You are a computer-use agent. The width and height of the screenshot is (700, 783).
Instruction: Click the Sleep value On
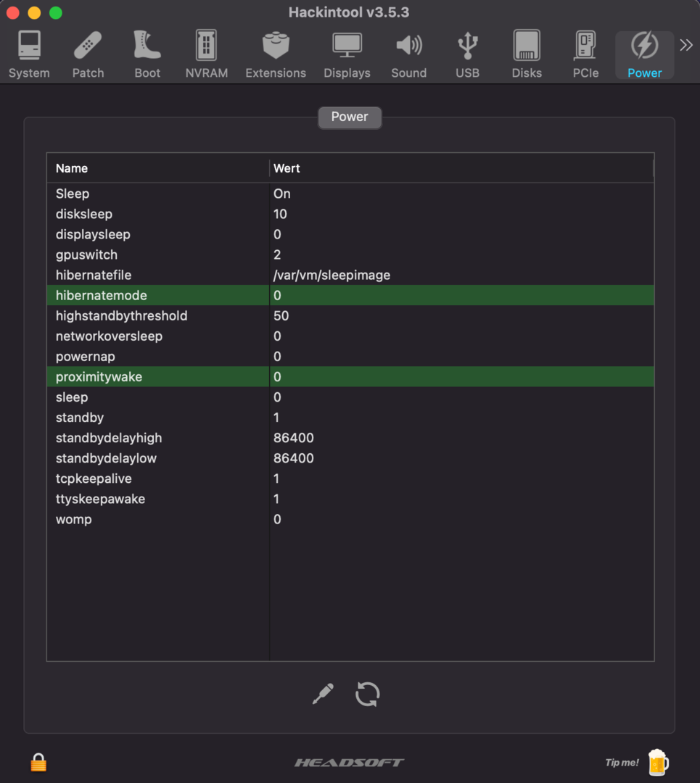[281, 194]
